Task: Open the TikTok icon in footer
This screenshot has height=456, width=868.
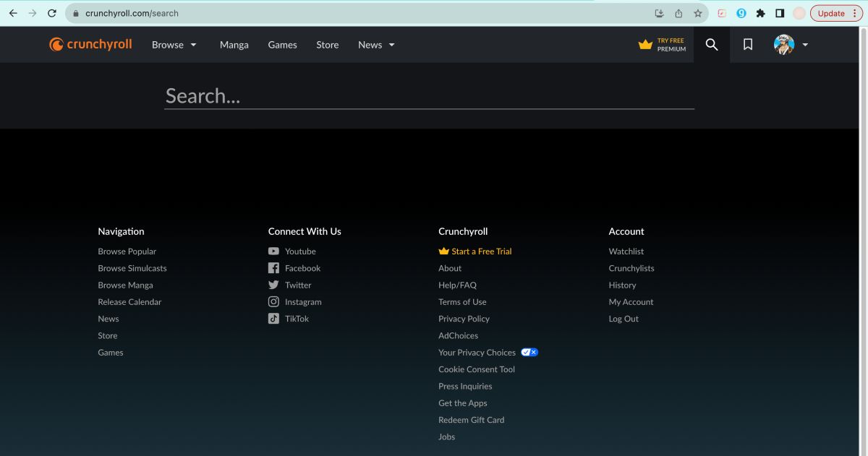Action: click(x=273, y=319)
